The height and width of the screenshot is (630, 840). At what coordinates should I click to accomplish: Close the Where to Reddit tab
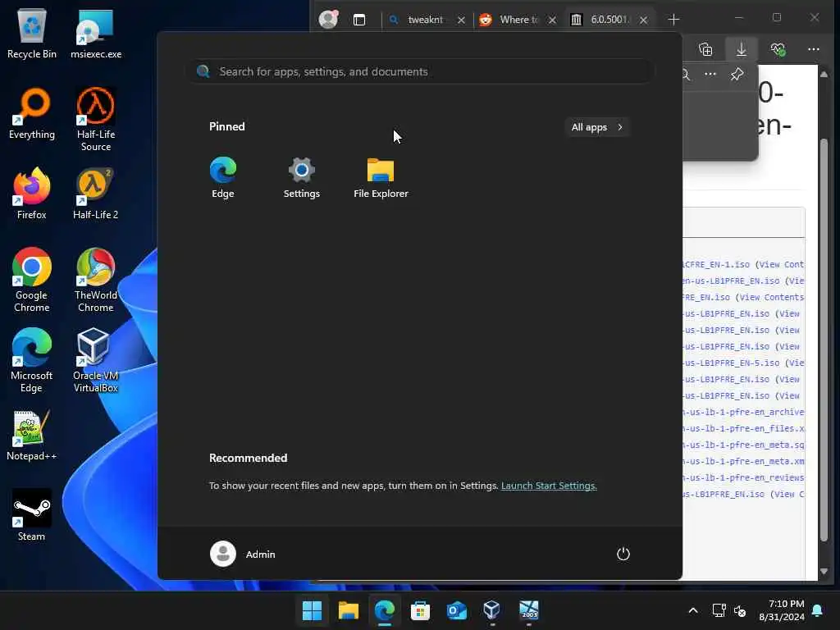point(552,21)
